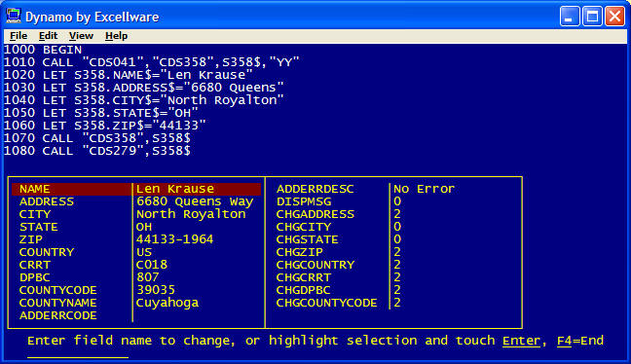The image size is (631, 364).
Task: Click the Cuyahoga county name value
Action: tap(167, 303)
